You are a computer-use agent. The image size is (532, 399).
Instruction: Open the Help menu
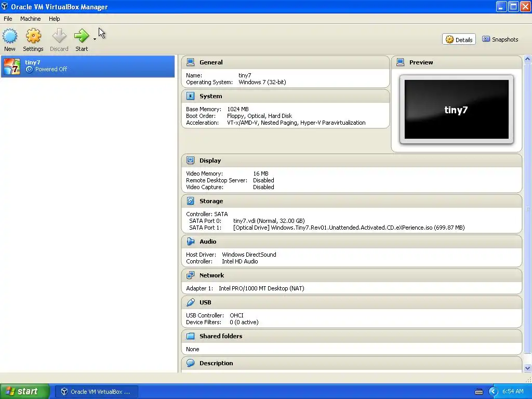[x=54, y=19]
